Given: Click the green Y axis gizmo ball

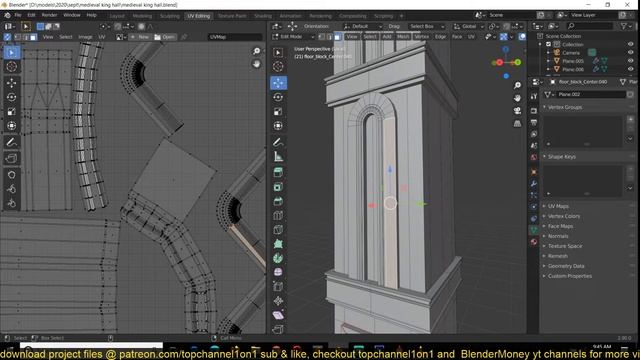Looking at the screenshot, I should (x=518, y=62).
